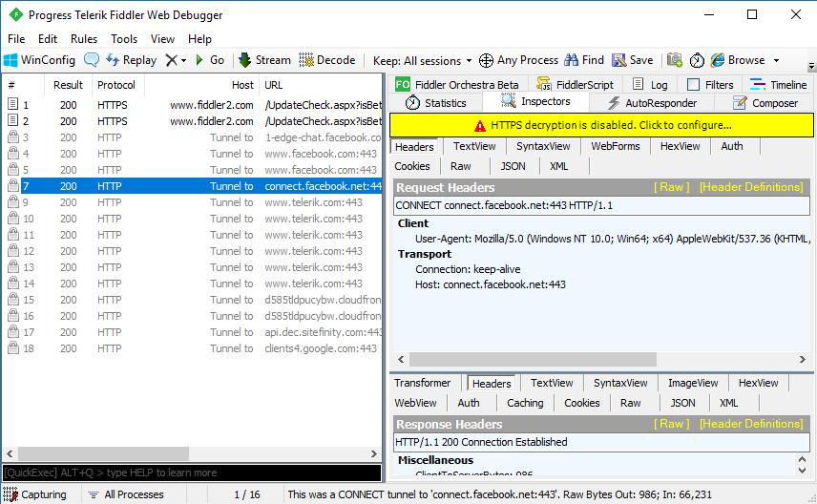The height and width of the screenshot is (504, 817).
Task: Open the Filters tab
Action: coord(710,84)
